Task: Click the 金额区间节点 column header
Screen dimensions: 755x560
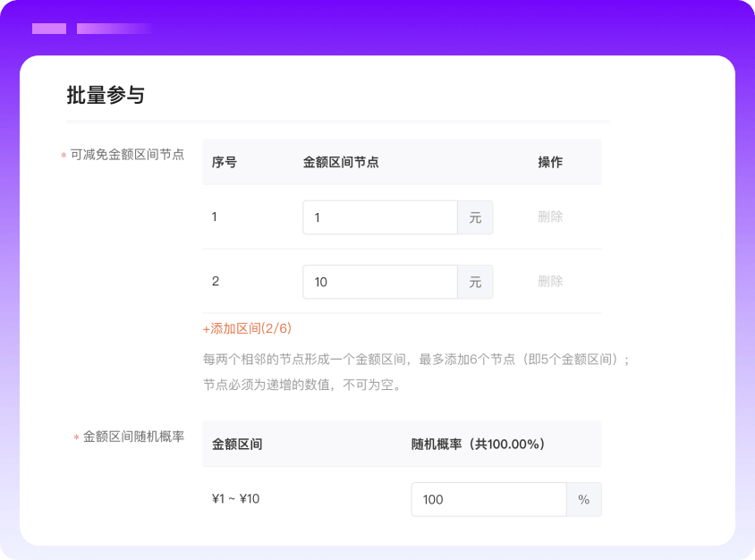Action: coord(341,163)
